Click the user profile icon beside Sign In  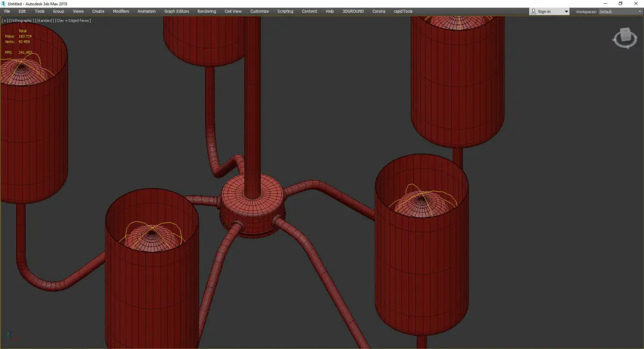[x=533, y=11]
